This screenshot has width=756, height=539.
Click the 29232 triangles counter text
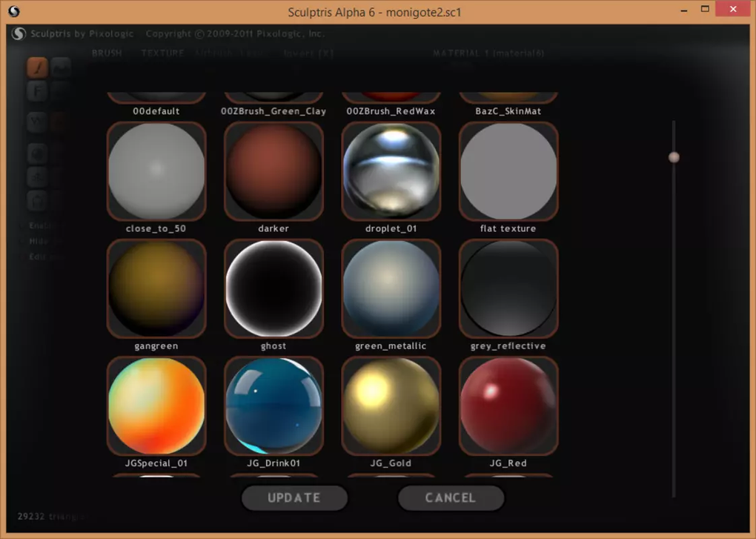51,516
